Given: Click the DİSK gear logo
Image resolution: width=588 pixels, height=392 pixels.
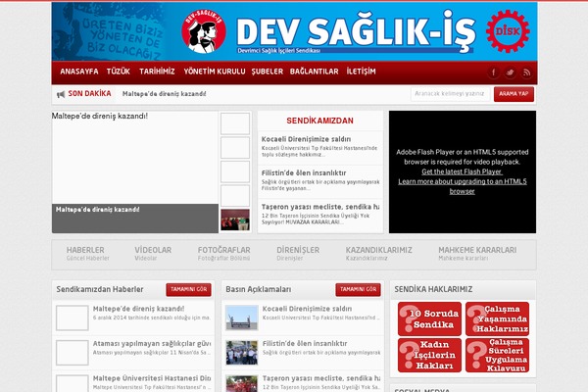Looking at the screenshot, I should pyautogui.click(x=508, y=31).
